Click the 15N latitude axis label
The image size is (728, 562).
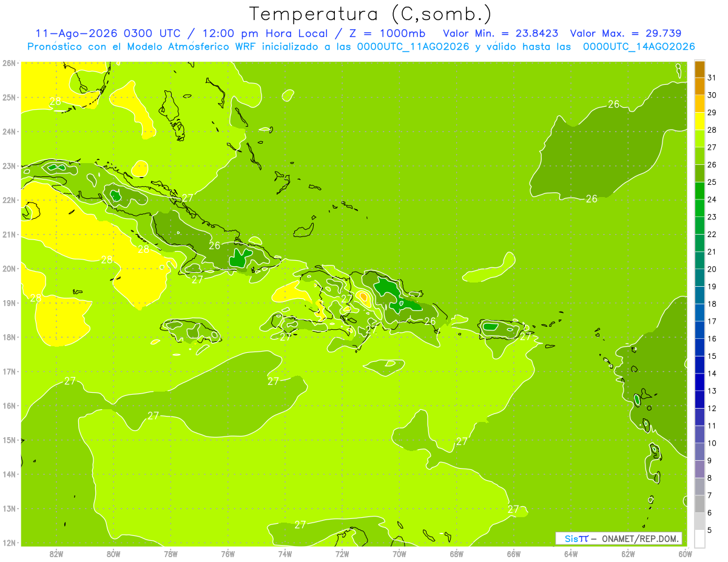pyautogui.click(x=9, y=440)
